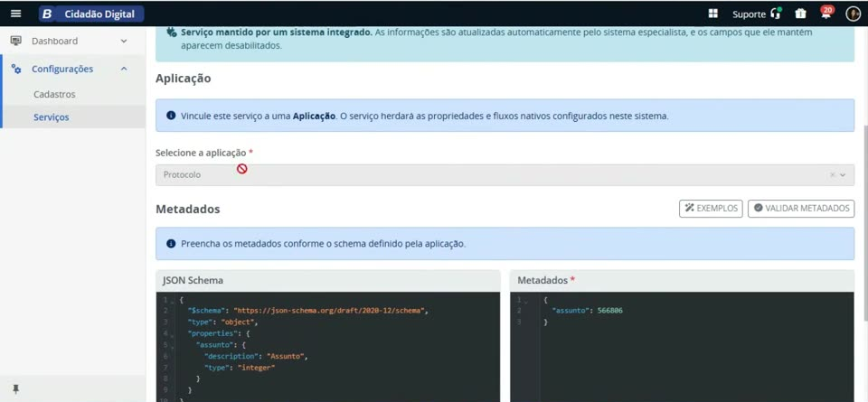This screenshot has width=868, height=402.
Task: Clear the Protocolo selection with the x icon
Action: [x=832, y=174]
